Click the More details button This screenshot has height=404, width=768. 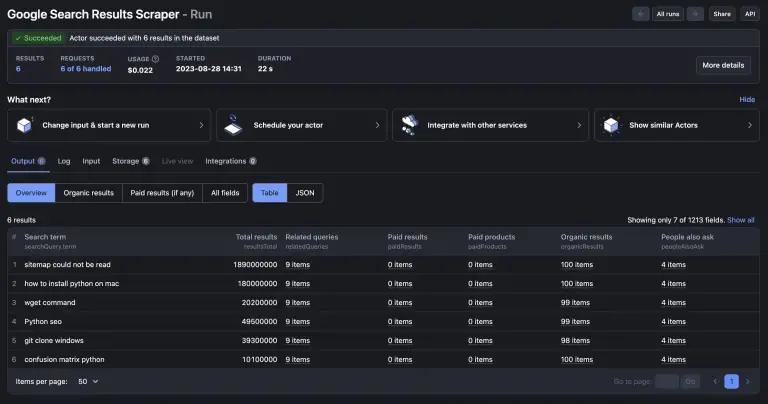click(x=722, y=65)
